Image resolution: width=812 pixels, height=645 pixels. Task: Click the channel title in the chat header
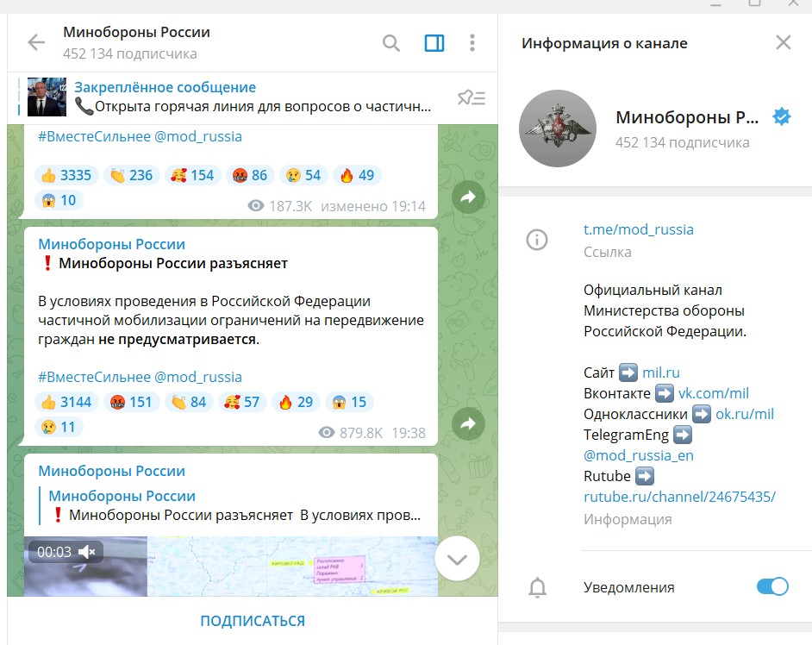pos(137,32)
